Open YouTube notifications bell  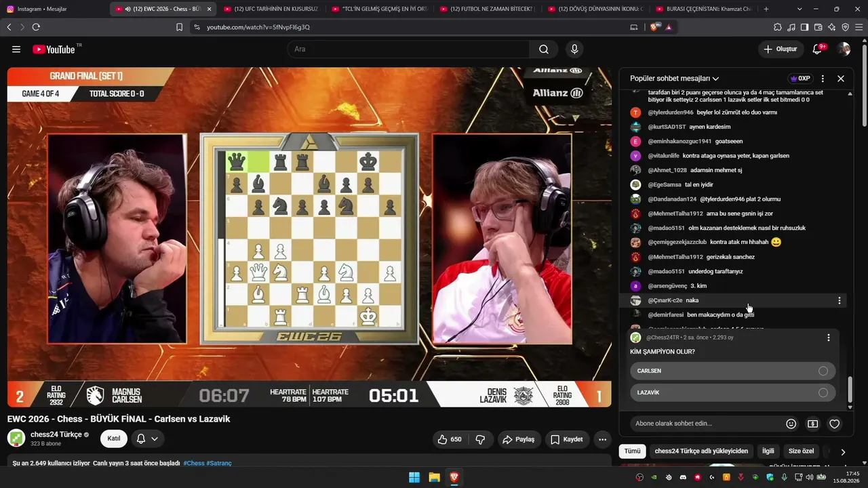point(818,49)
